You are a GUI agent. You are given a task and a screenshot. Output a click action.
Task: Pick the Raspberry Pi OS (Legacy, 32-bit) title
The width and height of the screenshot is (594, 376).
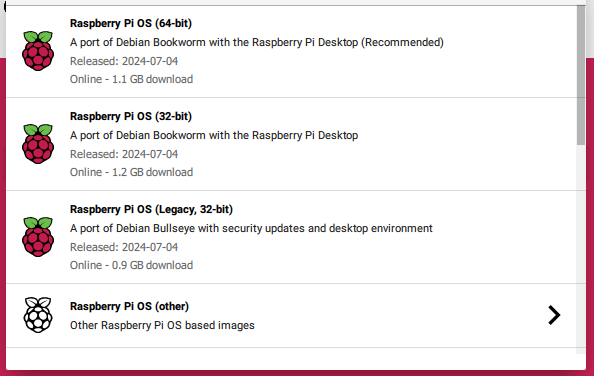(151, 209)
